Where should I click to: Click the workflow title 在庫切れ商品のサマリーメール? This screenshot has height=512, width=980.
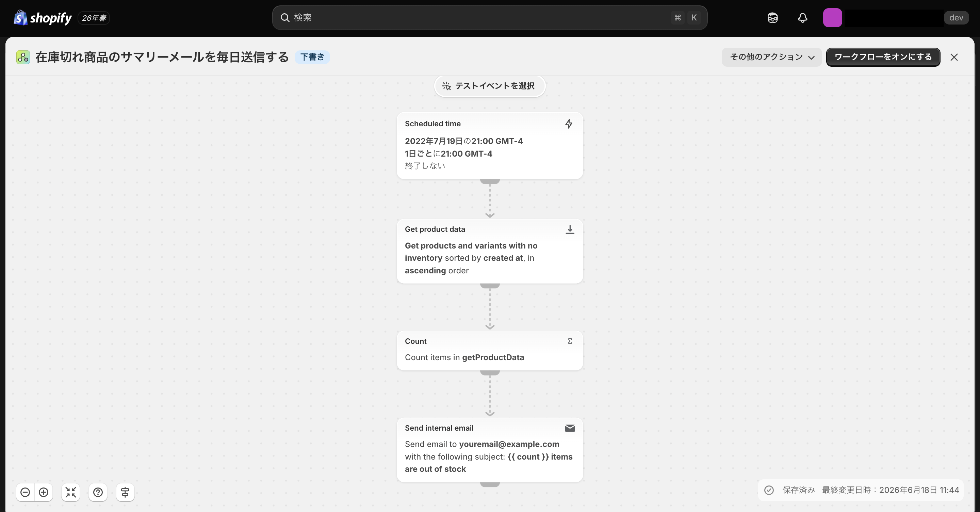tap(162, 57)
